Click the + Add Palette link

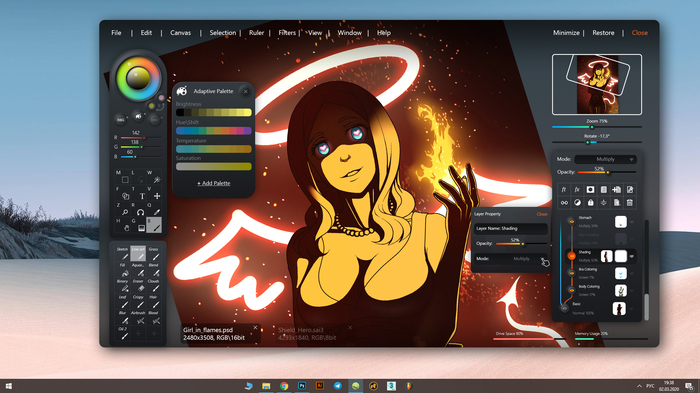point(214,183)
